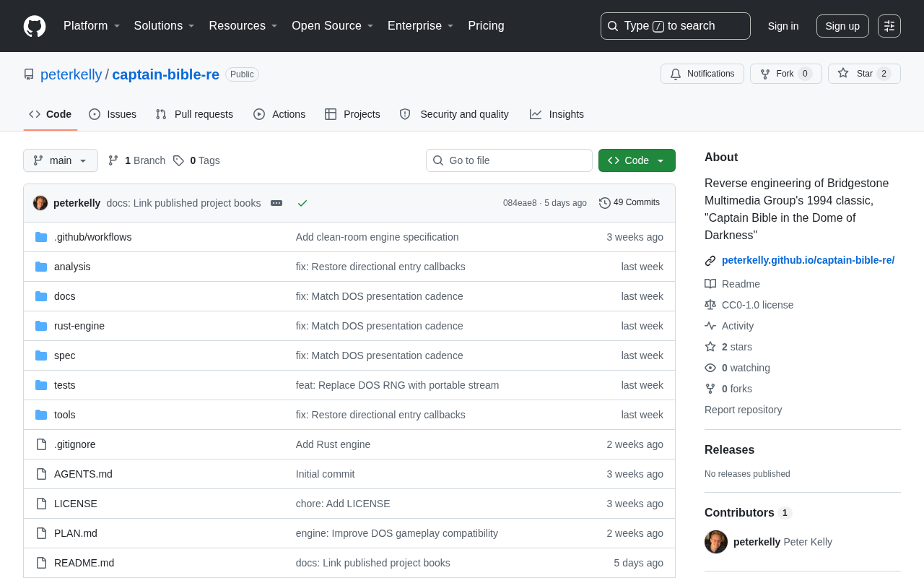View the 0 Tags list
Viewport: 924px width, 578px height.
point(196,160)
